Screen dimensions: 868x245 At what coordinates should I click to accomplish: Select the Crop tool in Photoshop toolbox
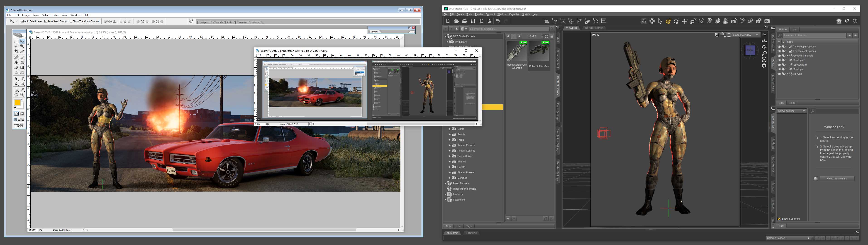16,51
